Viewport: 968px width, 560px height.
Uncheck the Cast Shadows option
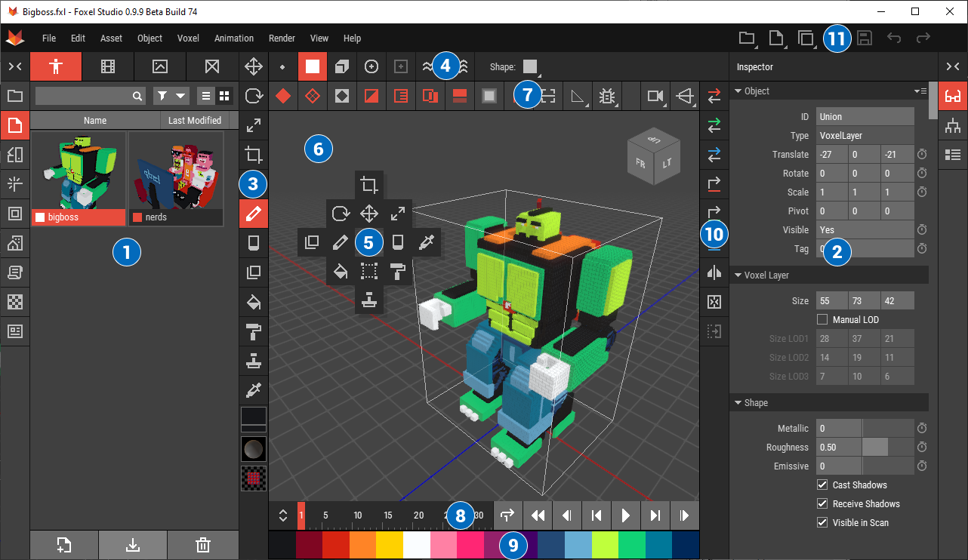(822, 485)
